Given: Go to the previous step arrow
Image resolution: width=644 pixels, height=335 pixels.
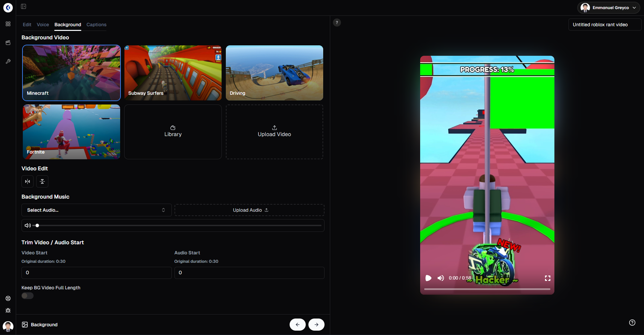Looking at the screenshot, I should pos(298,325).
